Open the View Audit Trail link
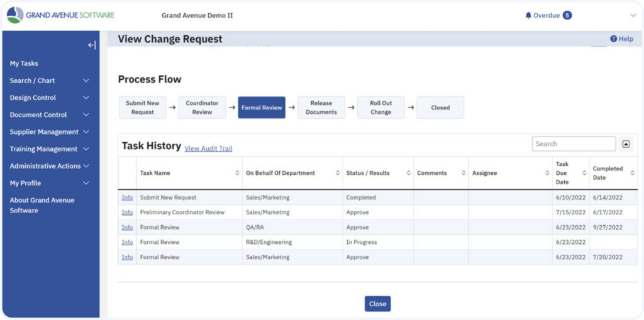This screenshot has width=644, height=320. (208, 148)
